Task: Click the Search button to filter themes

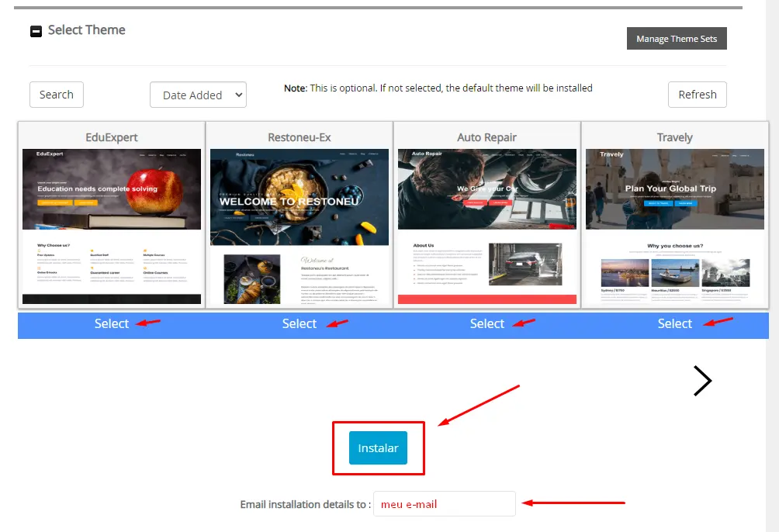Action: point(56,94)
